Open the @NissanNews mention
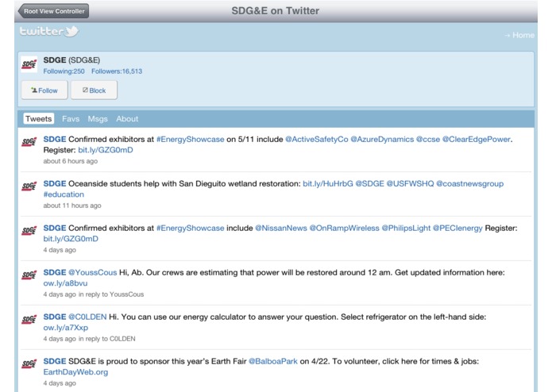 pyautogui.click(x=281, y=229)
